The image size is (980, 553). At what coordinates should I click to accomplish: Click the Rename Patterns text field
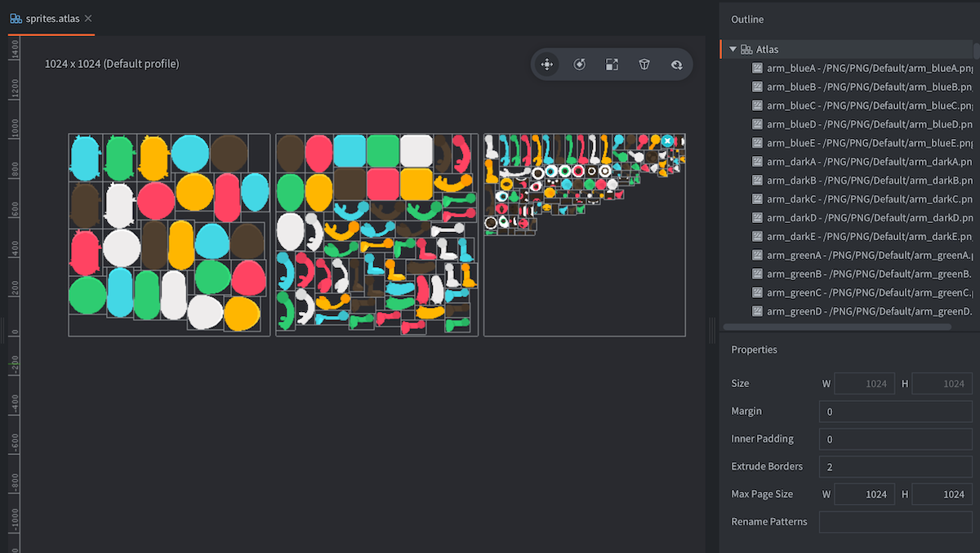pos(895,522)
